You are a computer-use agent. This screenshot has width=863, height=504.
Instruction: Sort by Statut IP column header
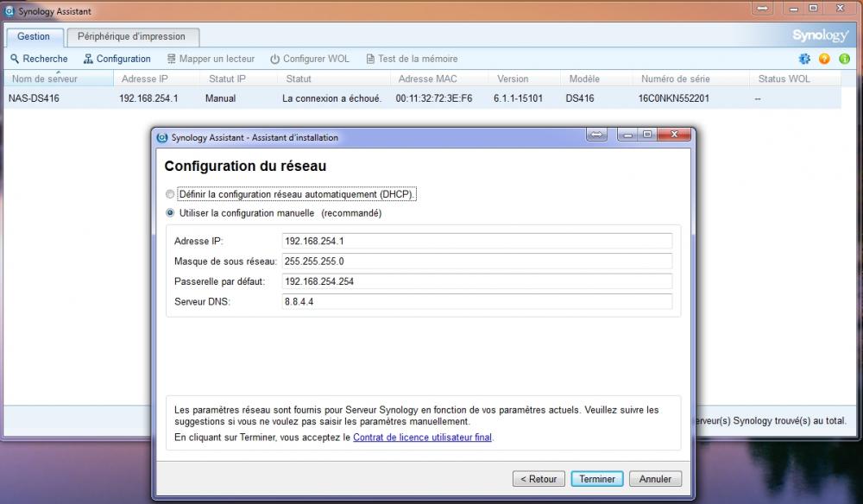(x=239, y=79)
